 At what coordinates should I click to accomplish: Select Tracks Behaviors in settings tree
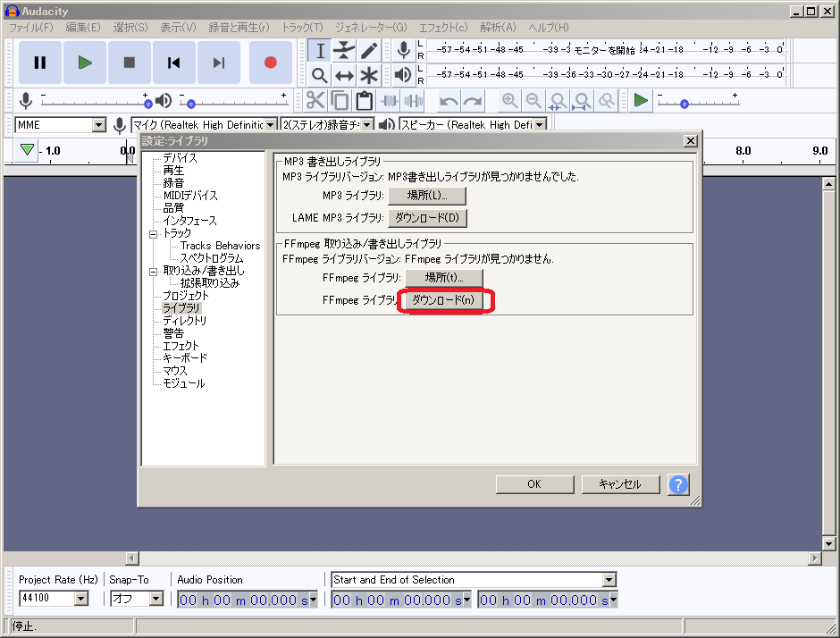(220, 246)
